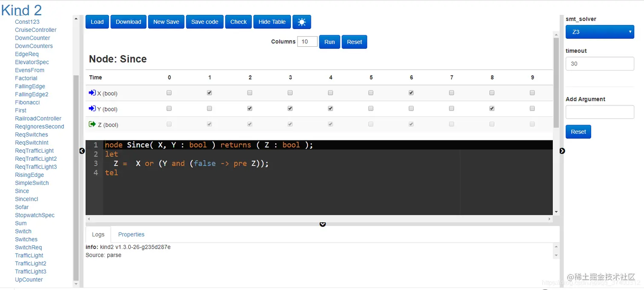Screen dimensions: 644x290
Task: Toggle light theme with sun icon button
Action: 302,22
